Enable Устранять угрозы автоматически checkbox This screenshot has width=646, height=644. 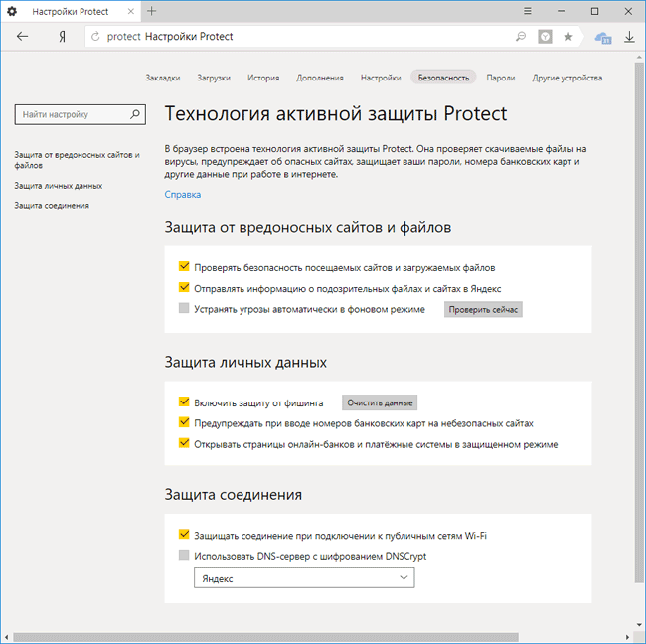184,308
